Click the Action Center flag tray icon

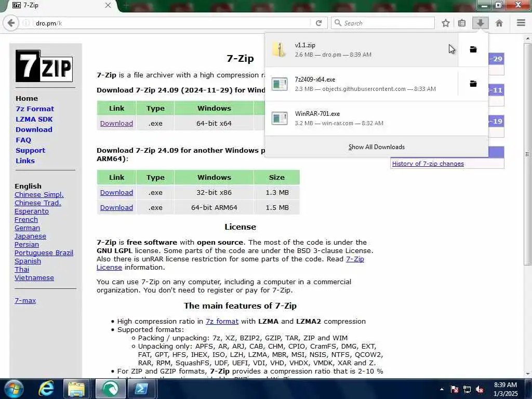click(454, 390)
